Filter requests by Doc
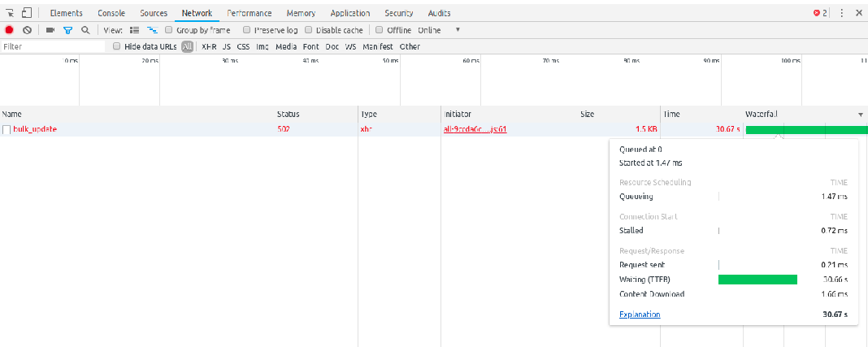Image resolution: width=868 pixels, height=347 pixels. [x=332, y=46]
